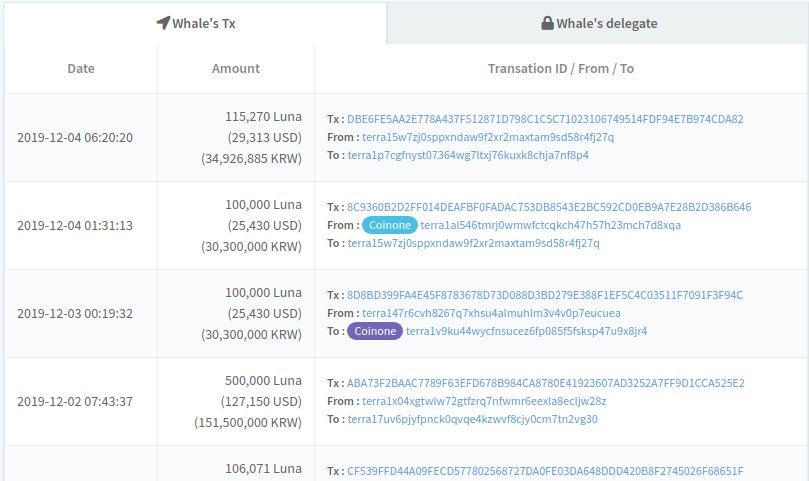Open To address terra1p7cgfnyst07364wg7ltxj76kuxk8chja7nf8p4

(468, 155)
